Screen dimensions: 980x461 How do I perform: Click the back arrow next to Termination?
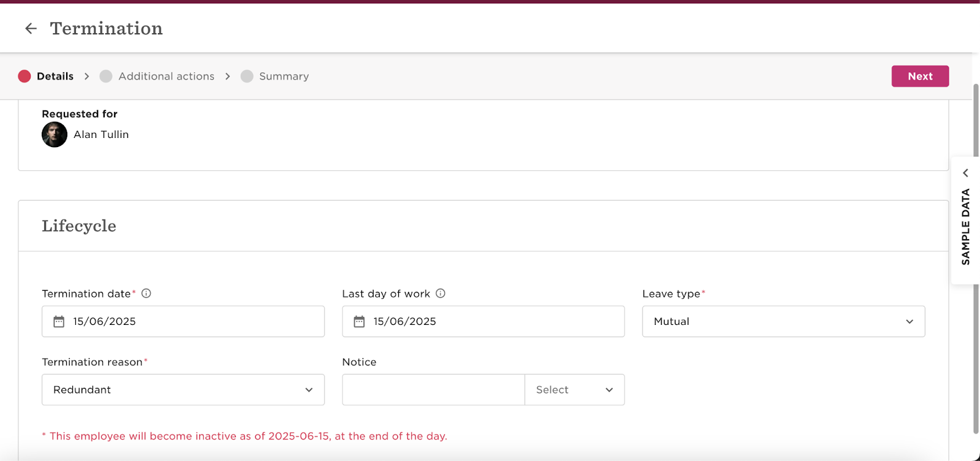pyautogui.click(x=31, y=28)
